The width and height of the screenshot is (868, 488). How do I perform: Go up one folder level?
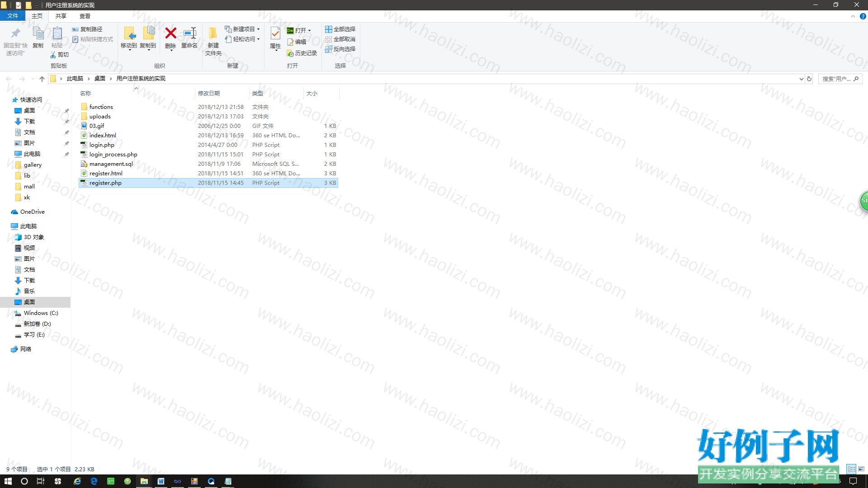(42, 79)
